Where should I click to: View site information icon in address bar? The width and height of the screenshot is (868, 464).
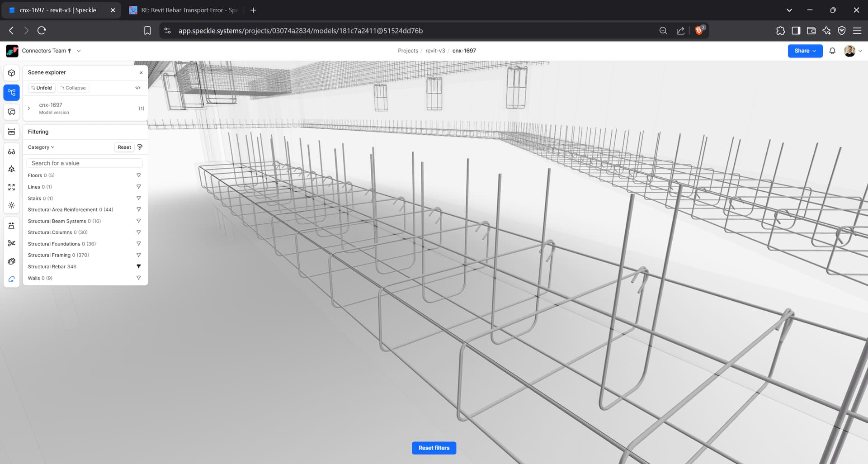168,31
